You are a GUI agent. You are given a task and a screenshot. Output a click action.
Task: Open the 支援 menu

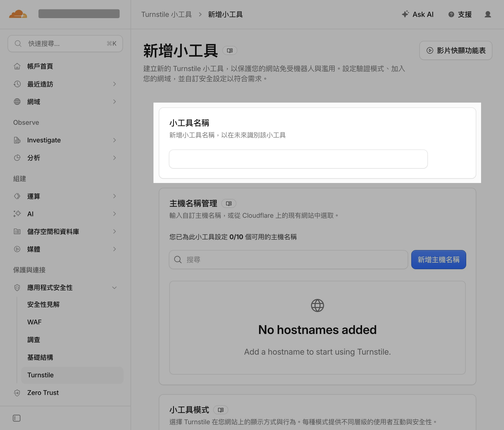pos(460,14)
